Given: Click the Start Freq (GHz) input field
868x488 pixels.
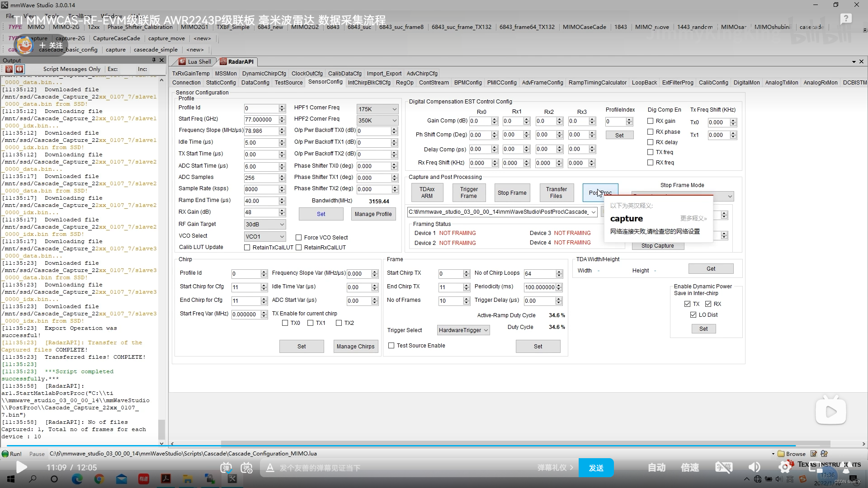Looking at the screenshot, I should pos(261,120).
